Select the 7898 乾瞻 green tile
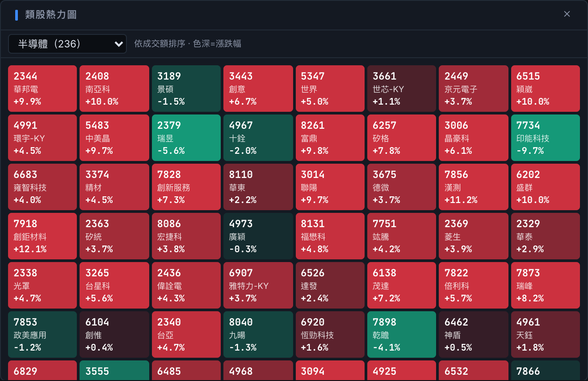Image resolution: width=588 pixels, height=381 pixels. tap(402, 334)
